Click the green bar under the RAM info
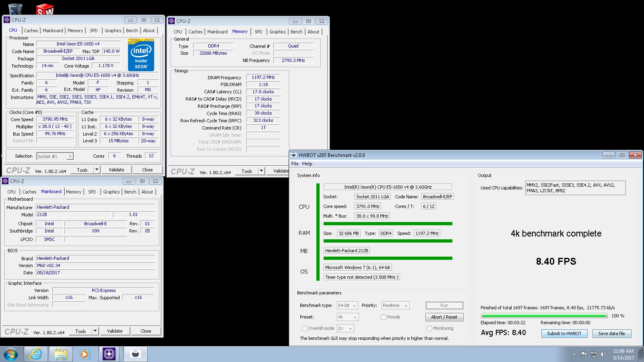Image resolution: width=644 pixels, height=362 pixels. point(388,241)
